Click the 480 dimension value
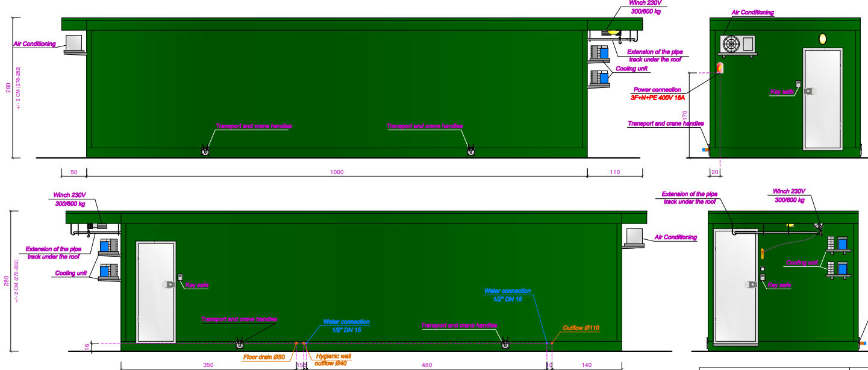This screenshot has width=868, height=370. [x=426, y=365]
